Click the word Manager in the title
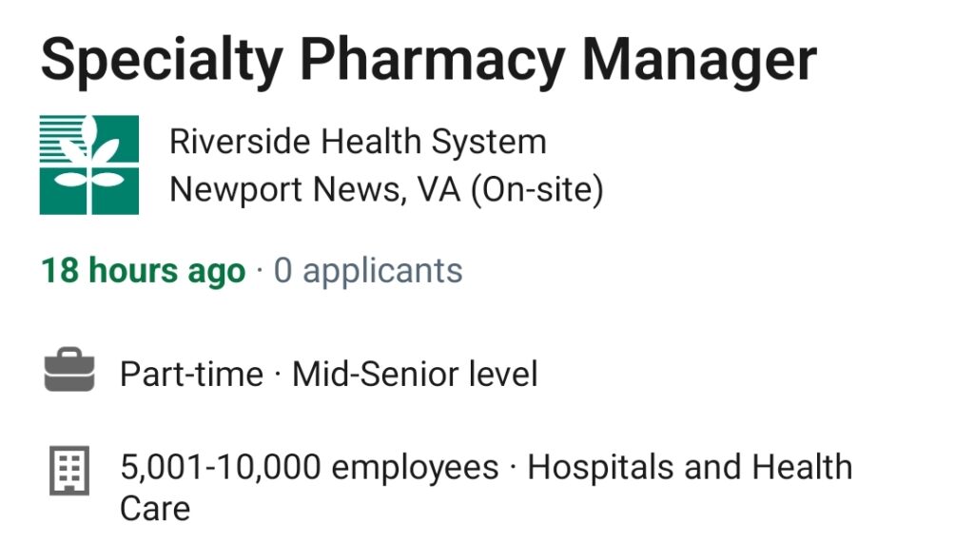This screenshot has height=560, width=974. click(x=699, y=61)
